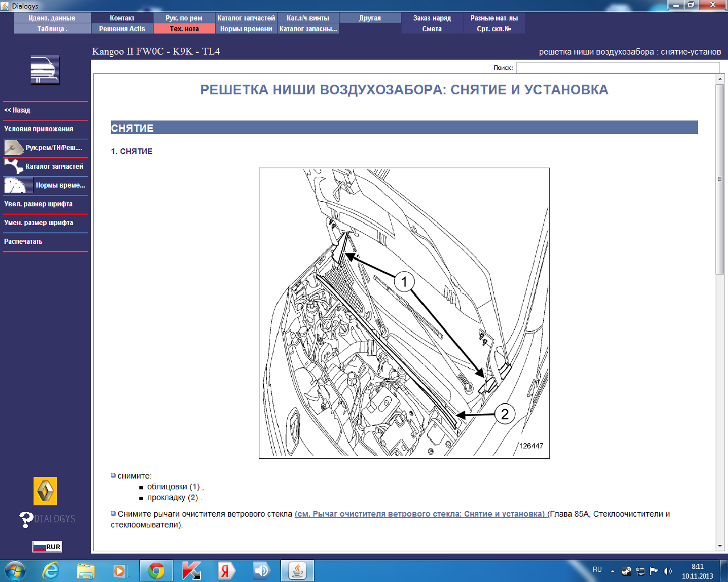Open Yandex browser from taskbar
The image size is (728, 582).
pyautogui.click(x=226, y=571)
